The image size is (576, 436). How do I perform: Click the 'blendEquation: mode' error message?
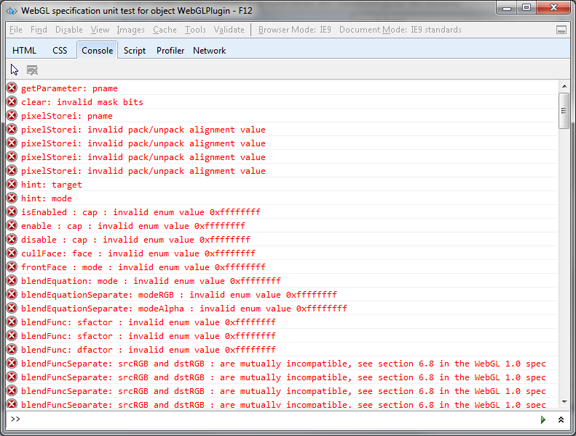[x=151, y=281]
